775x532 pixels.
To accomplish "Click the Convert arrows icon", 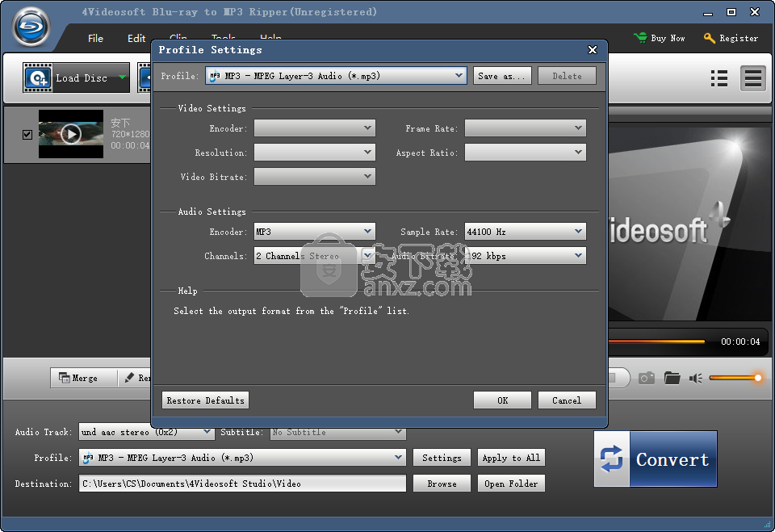I will pyautogui.click(x=611, y=459).
